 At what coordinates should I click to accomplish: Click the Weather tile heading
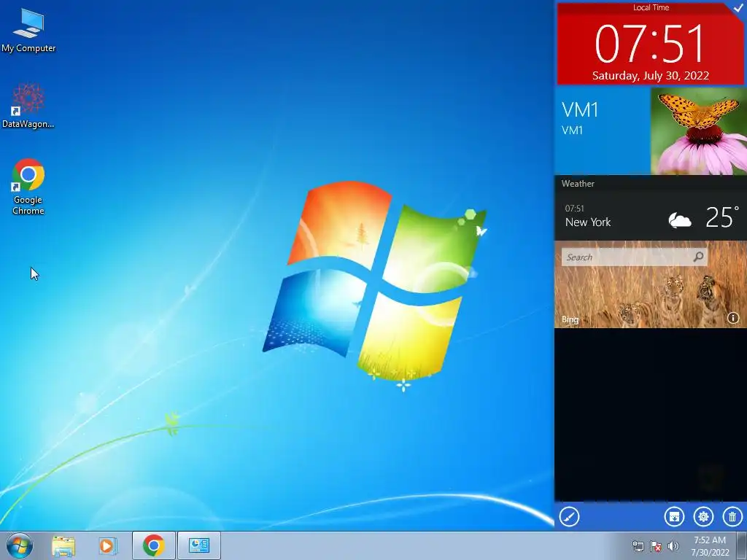click(x=578, y=183)
